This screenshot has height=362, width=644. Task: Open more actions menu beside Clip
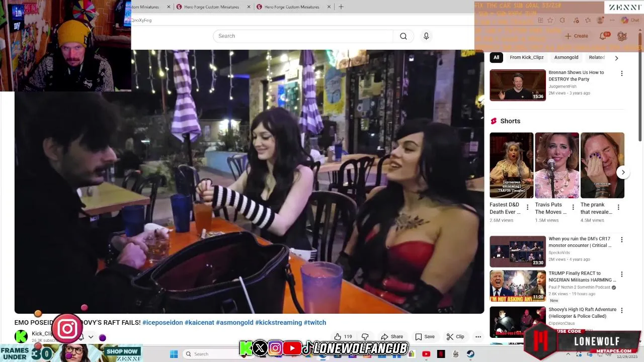pos(478,337)
